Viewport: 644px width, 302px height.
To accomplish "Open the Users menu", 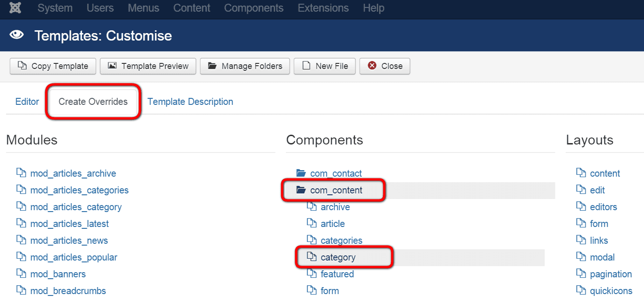I will click(100, 8).
